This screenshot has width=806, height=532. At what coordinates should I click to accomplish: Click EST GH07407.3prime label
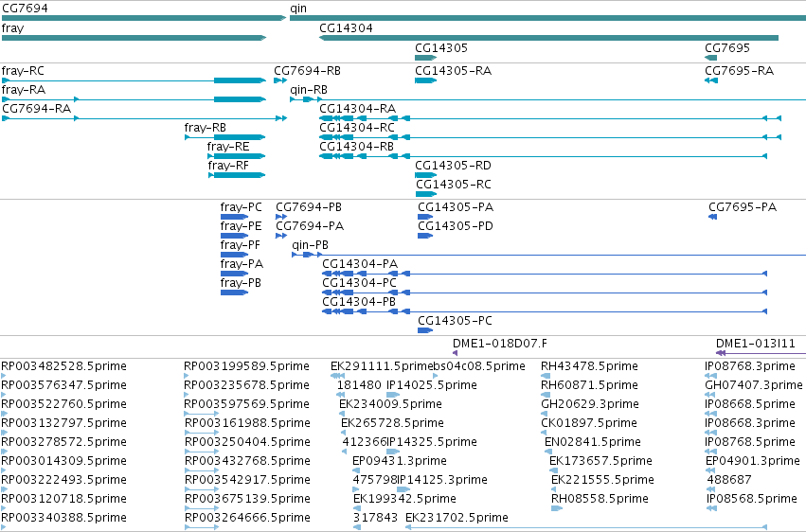tap(754, 385)
